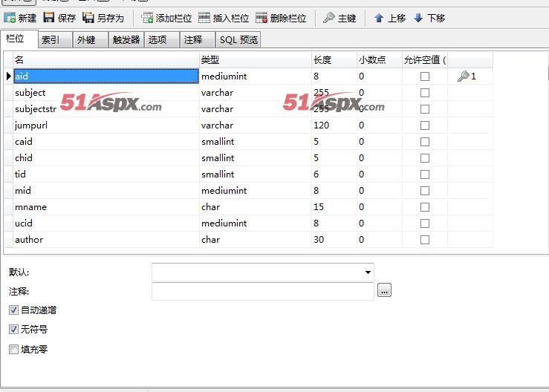
Task: Click the 上移 (Move Up) arrow icon
Action: [378, 18]
